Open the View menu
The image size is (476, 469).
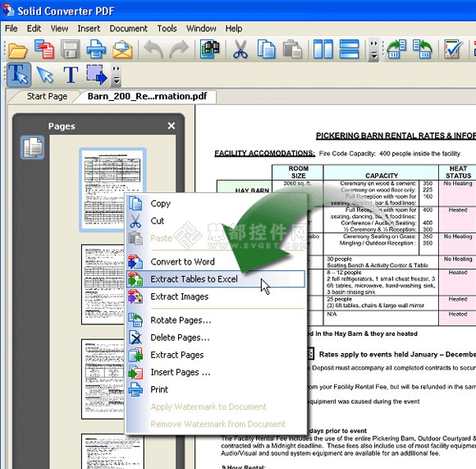(59, 29)
